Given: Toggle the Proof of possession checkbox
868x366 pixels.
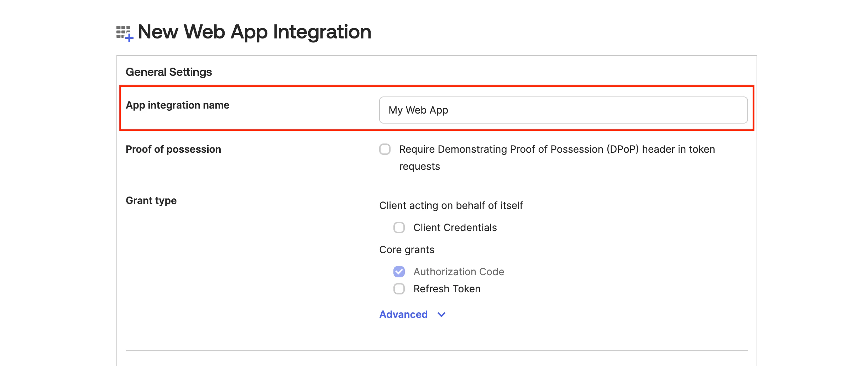Looking at the screenshot, I should (385, 150).
